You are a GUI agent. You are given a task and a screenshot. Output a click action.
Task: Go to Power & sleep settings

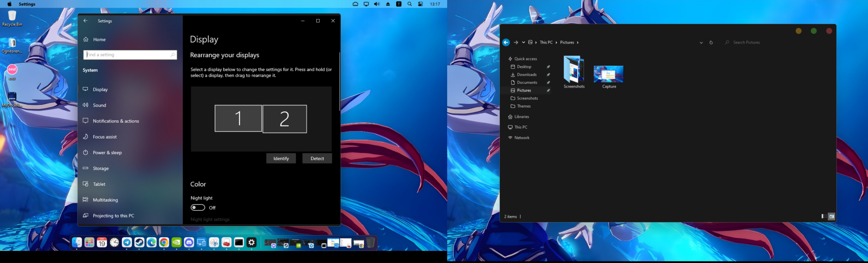(107, 153)
